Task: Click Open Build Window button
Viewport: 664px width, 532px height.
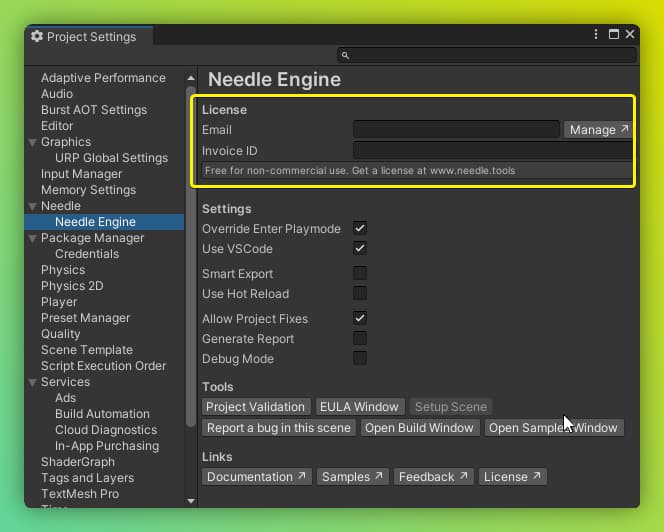Action: click(x=420, y=428)
